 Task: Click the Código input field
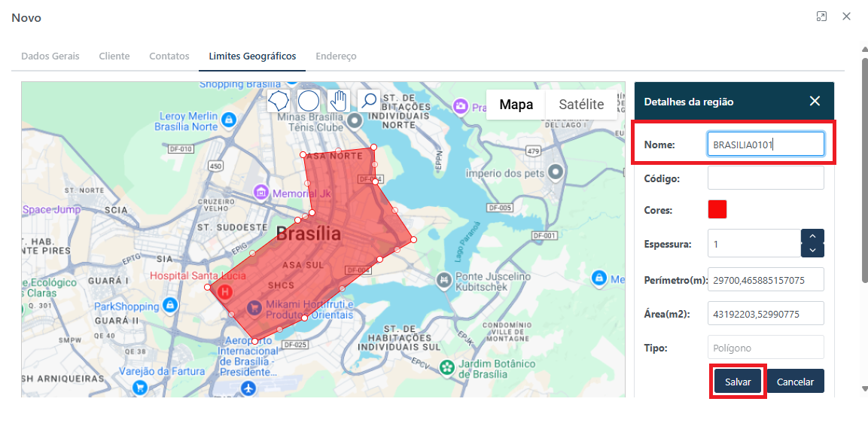pos(766,178)
